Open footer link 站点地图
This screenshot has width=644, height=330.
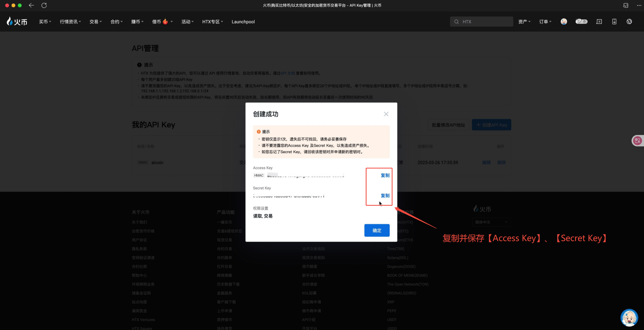pos(139,302)
